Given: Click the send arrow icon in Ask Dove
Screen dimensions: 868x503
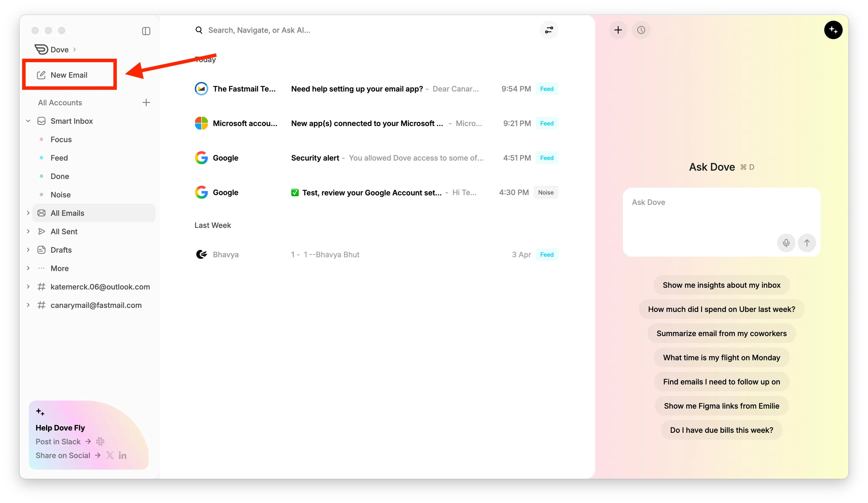Looking at the screenshot, I should (x=807, y=243).
